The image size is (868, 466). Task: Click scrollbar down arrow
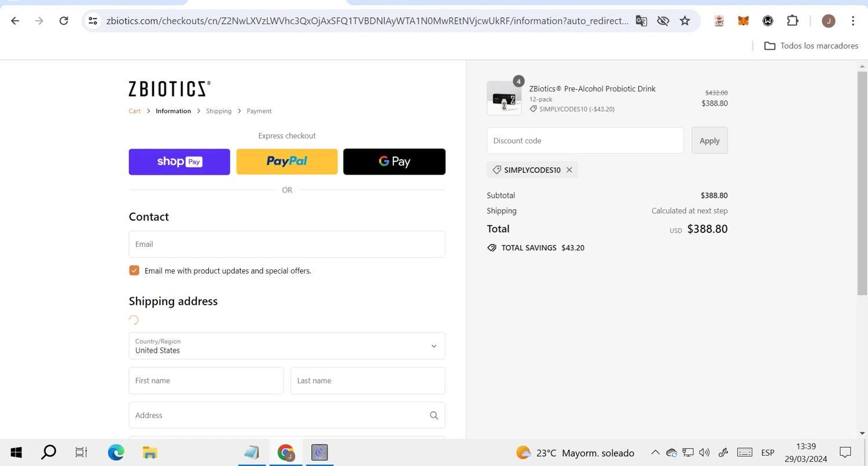click(862, 433)
